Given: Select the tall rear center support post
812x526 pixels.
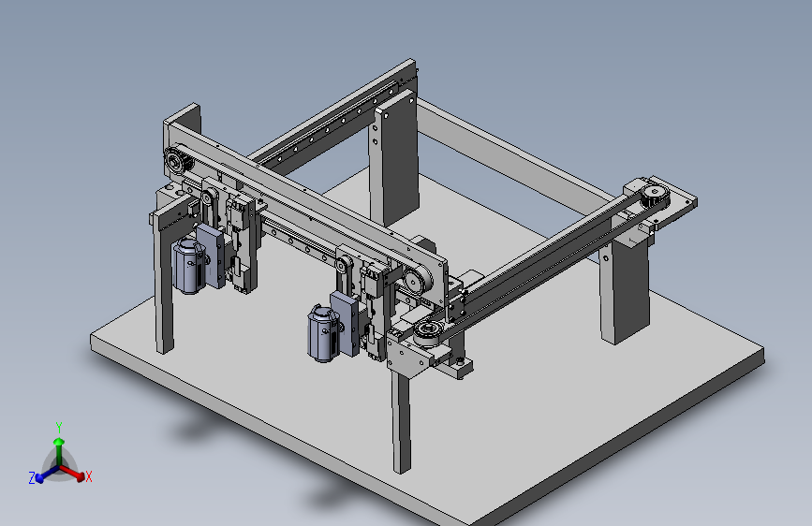Looking at the screenshot, I should 393,160.
